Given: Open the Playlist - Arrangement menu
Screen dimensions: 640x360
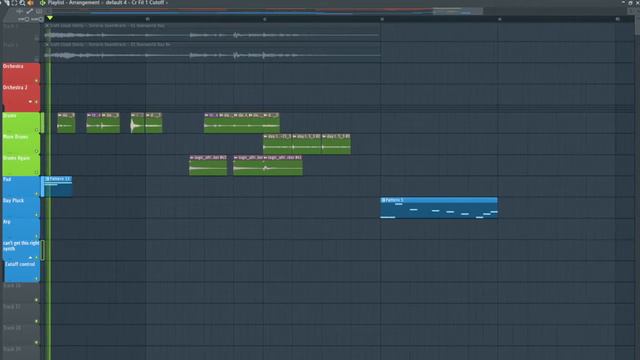Looking at the screenshot, I should [x=73, y=3].
